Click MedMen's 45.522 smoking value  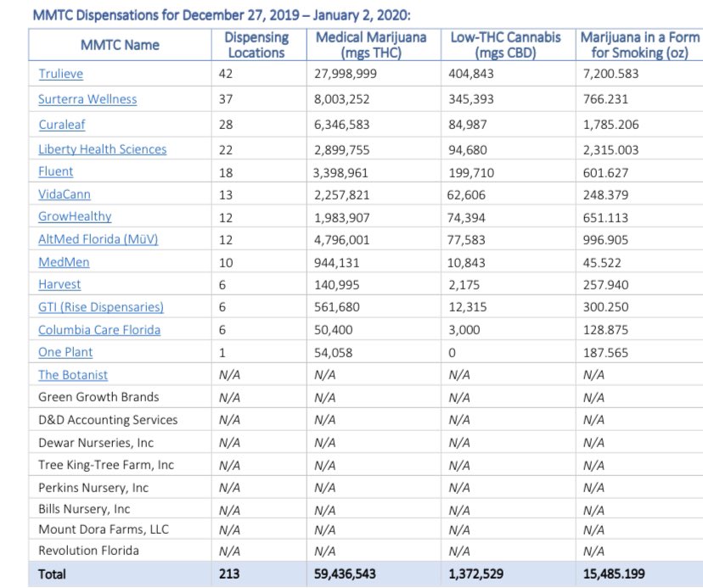(602, 263)
